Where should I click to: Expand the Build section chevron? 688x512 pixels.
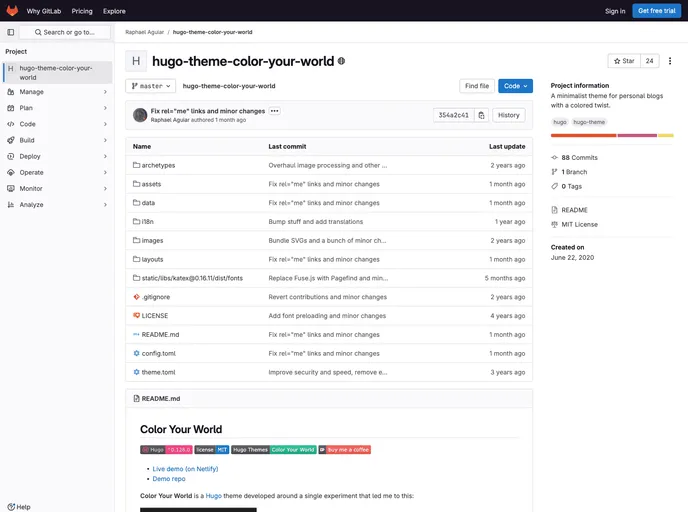coord(105,140)
